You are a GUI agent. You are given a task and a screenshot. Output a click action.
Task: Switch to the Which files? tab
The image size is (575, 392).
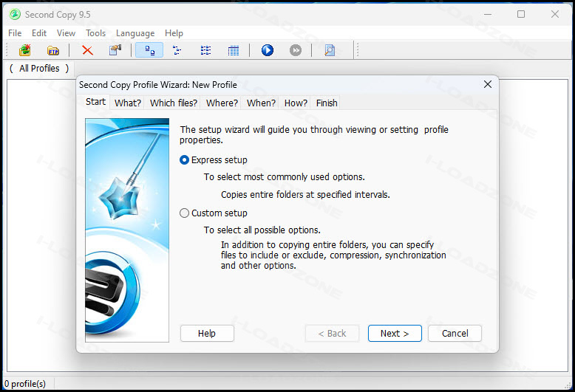(174, 103)
